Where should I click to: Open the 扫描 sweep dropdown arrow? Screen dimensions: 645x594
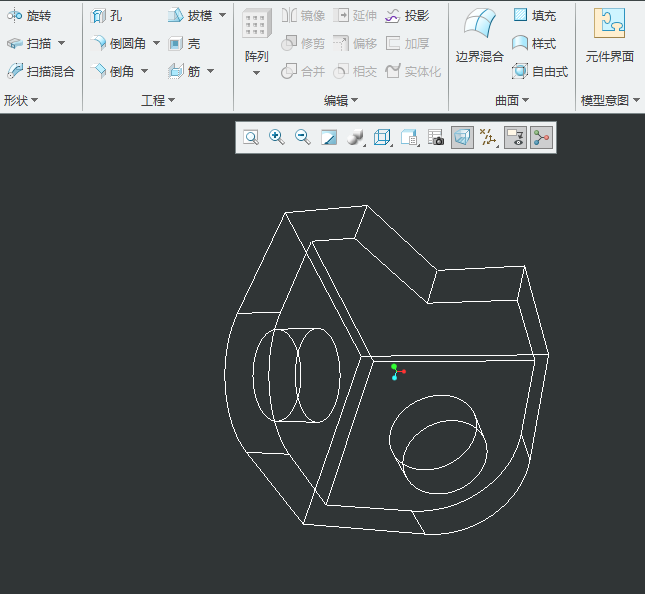click(x=61, y=43)
